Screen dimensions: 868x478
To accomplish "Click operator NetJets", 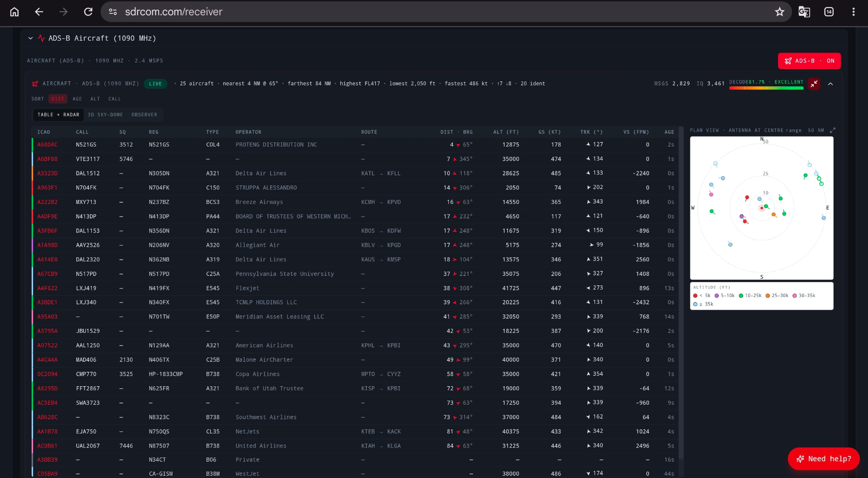I will (247, 431).
